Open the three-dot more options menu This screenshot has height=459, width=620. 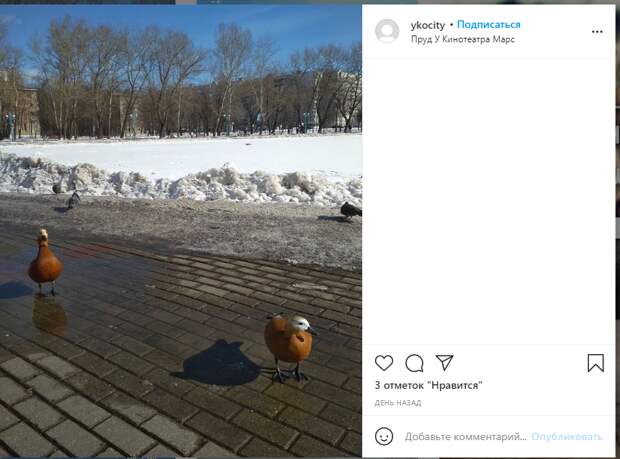point(597,32)
